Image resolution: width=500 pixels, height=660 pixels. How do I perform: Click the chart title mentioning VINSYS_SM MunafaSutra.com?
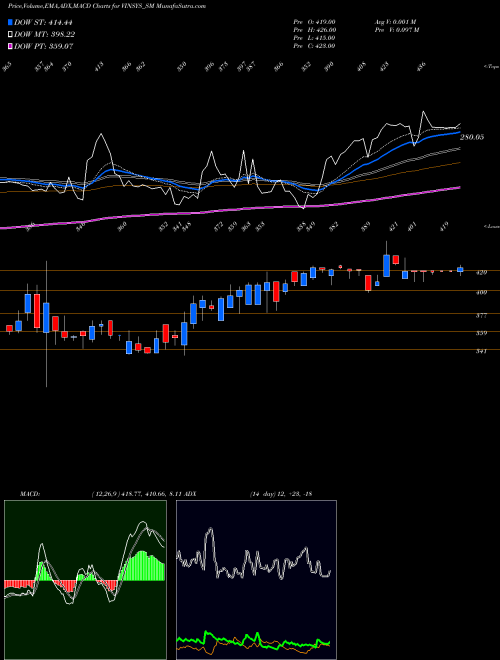tap(107, 6)
